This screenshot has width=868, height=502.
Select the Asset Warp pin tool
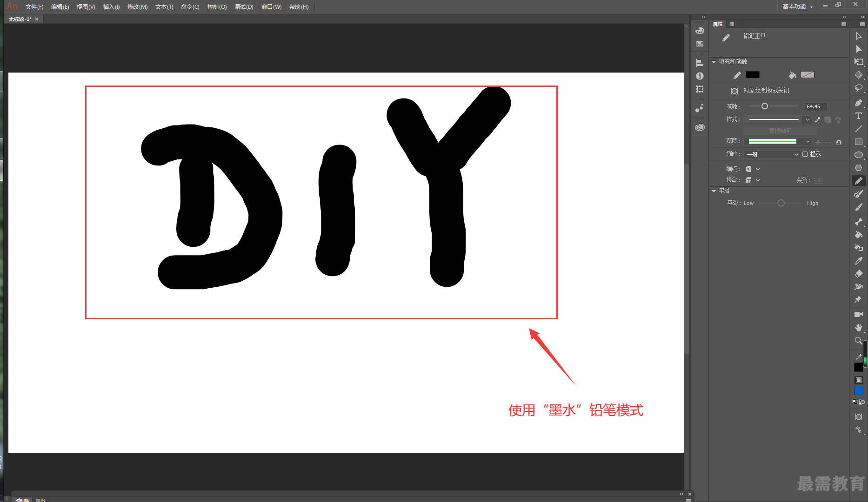[859, 300]
